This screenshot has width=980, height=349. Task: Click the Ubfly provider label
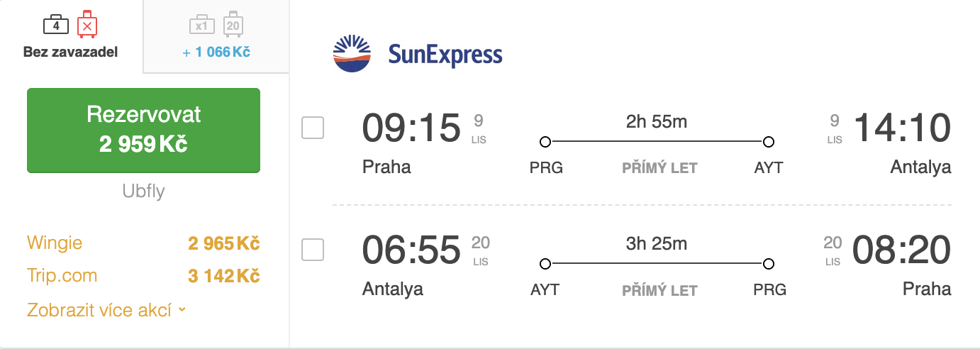tap(143, 192)
